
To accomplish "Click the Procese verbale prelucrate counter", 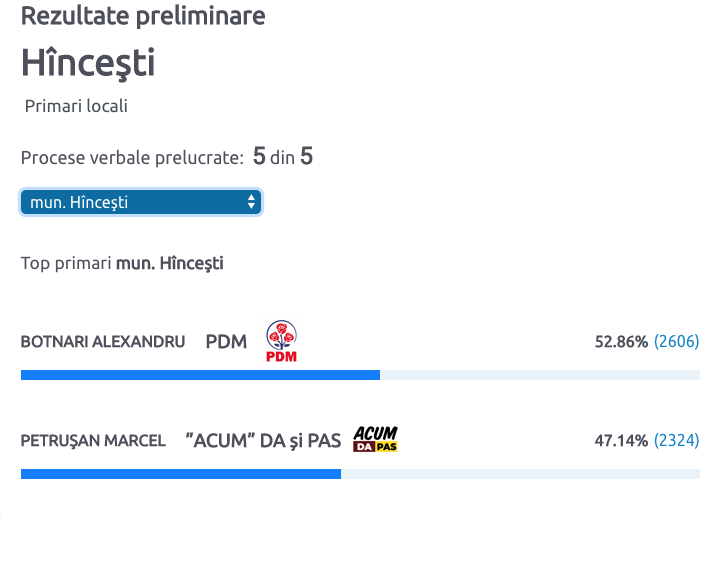I will 167,156.
